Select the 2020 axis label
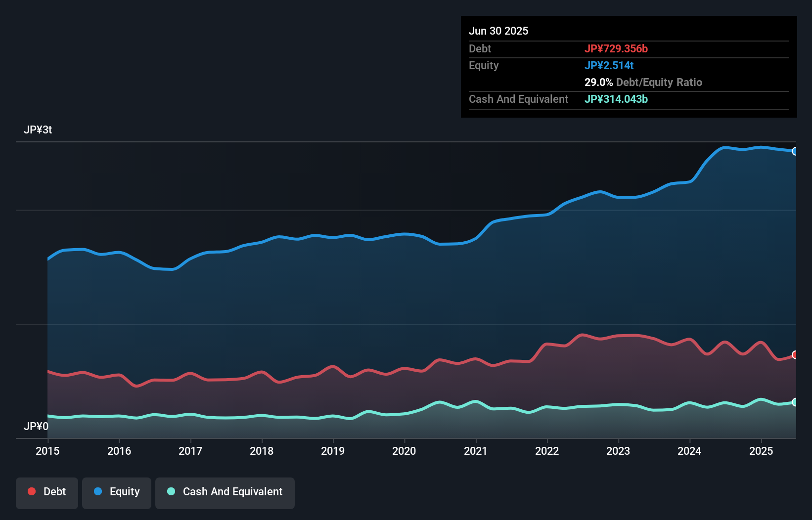The width and height of the screenshot is (812, 520). coord(404,451)
